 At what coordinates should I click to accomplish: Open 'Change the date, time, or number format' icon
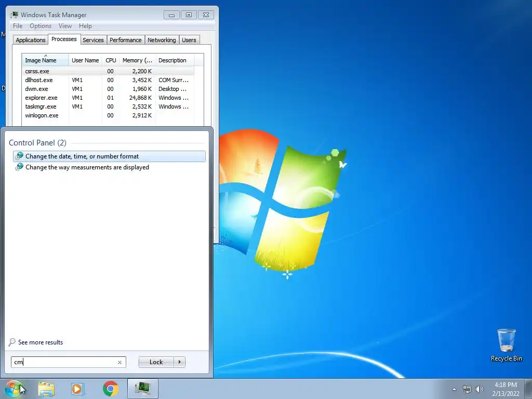(x=19, y=156)
